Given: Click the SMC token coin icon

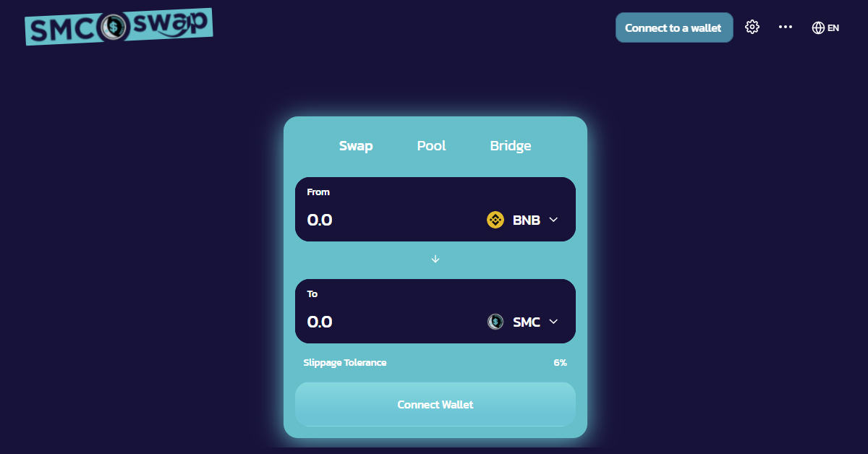Looking at the screenshot, I should click(x=495, y=322).
